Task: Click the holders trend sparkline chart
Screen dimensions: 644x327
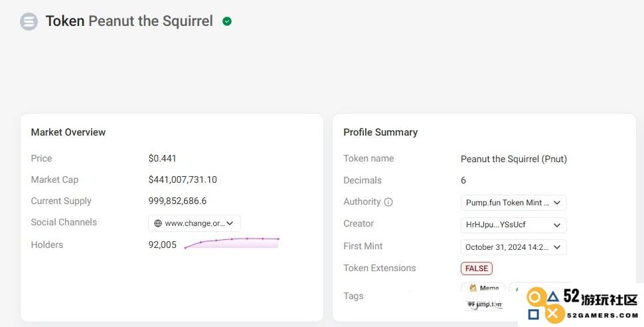Action: click(x=232, y=243)
